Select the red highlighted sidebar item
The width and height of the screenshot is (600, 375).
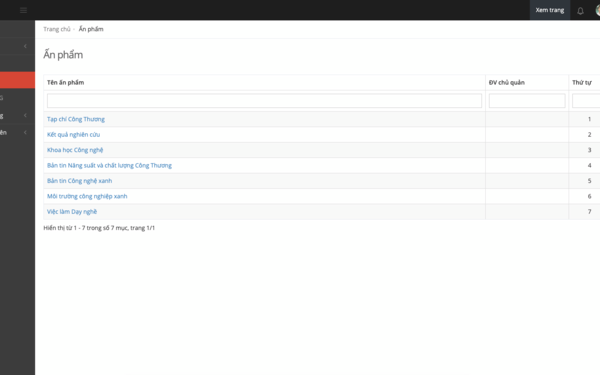[x=17, y=80]
